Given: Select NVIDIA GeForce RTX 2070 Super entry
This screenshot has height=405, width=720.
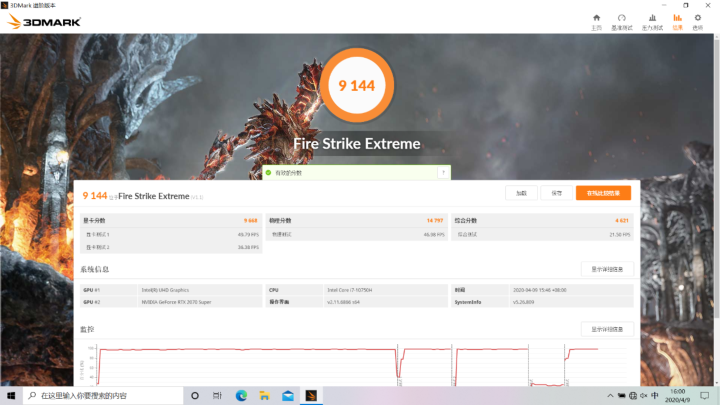Looking at the screenshot, I should [176, 302].
